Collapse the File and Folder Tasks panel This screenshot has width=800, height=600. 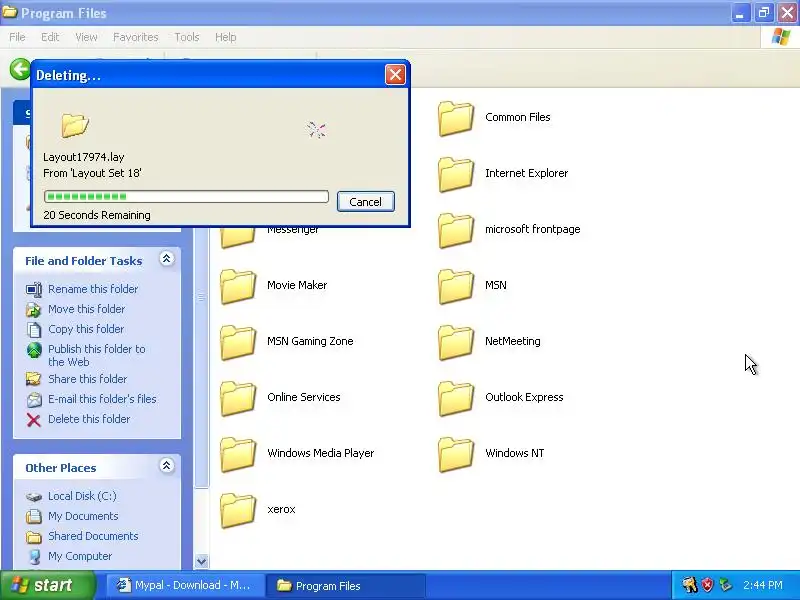tap(166, 259)
